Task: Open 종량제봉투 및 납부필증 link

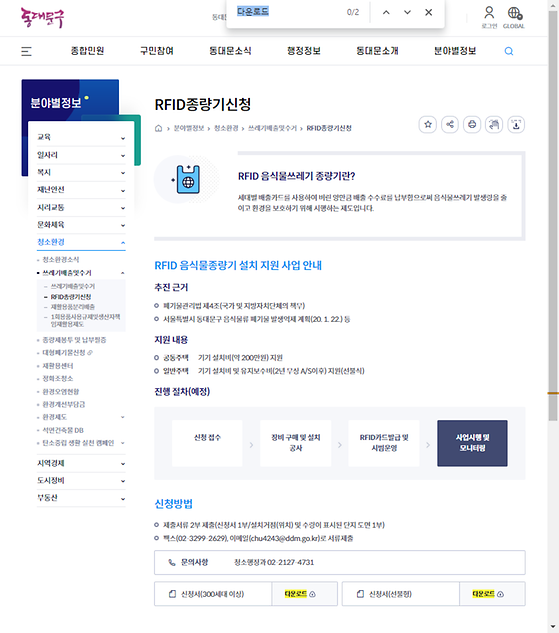Action: click(74, 340)
